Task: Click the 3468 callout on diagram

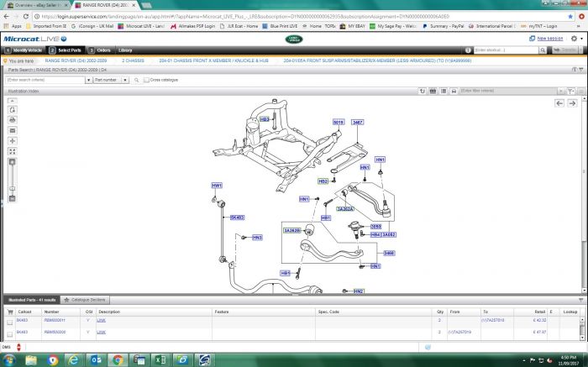Action: (x=389, y=254)
